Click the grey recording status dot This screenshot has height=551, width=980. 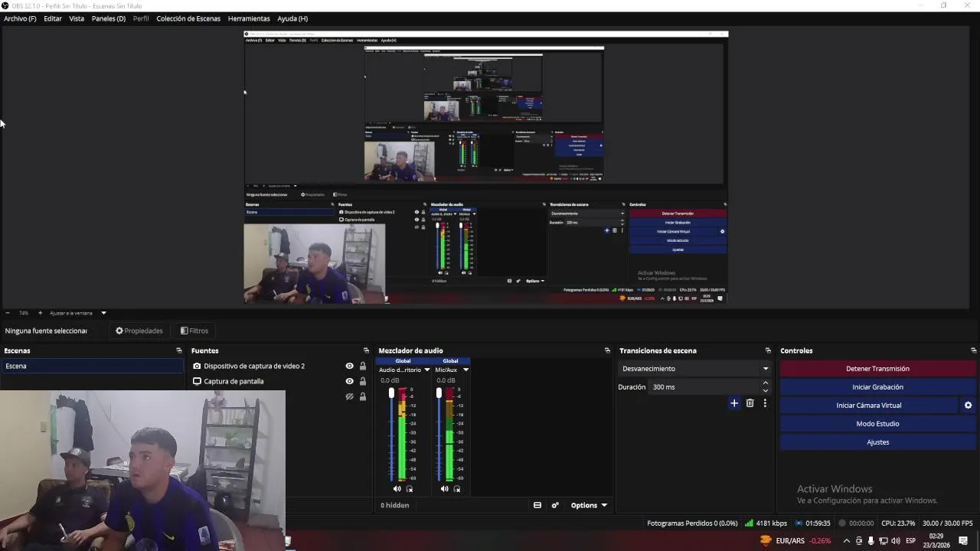(842, 523)
